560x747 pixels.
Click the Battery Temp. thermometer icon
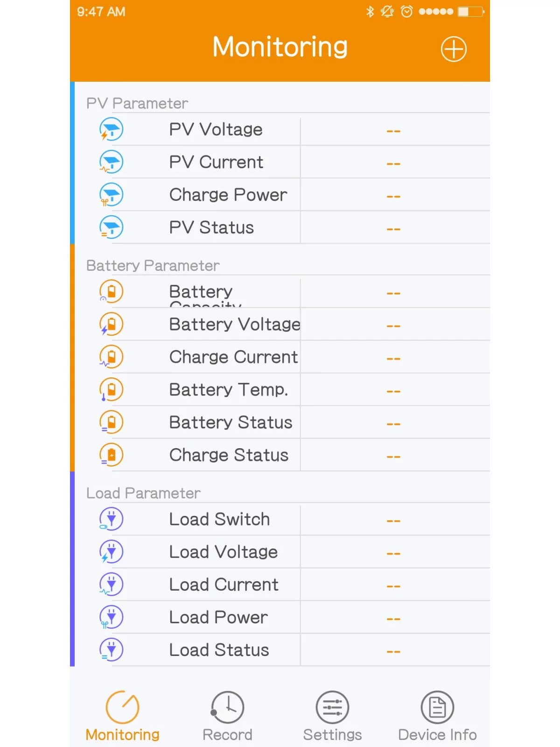coord(111,389)
